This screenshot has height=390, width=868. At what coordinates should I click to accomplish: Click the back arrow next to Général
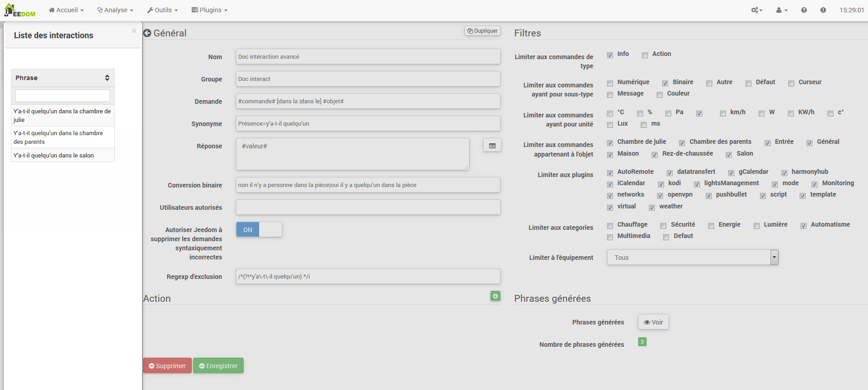click(147, 33)
